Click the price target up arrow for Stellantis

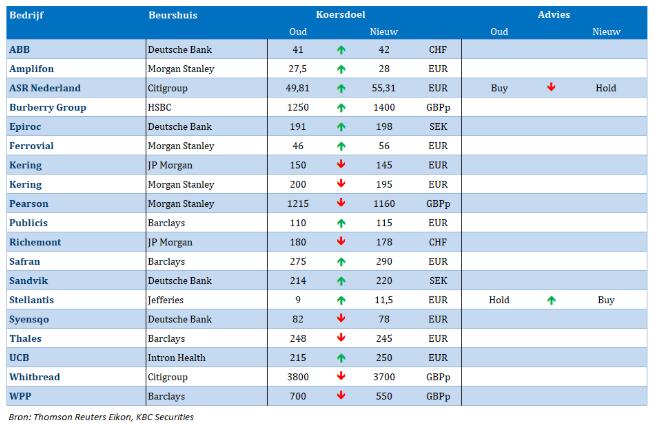(x=341, y=300)
